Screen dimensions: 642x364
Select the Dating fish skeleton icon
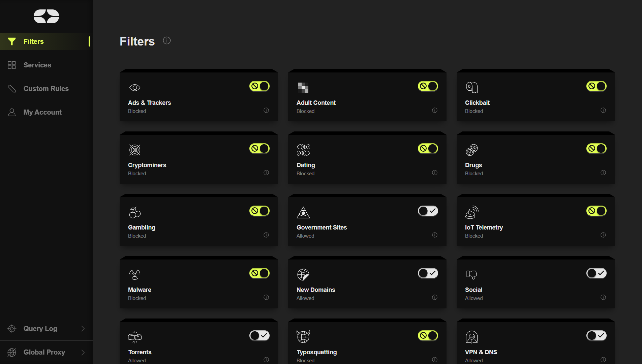click(x=303, y=150)
